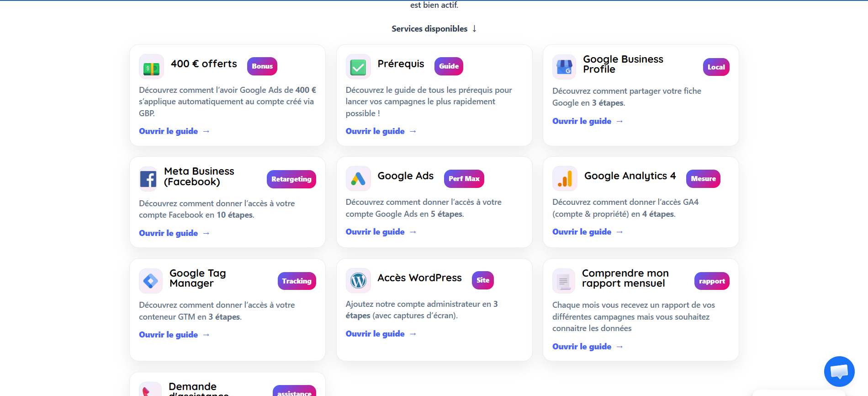
Task: Click the Guide badge
Action: pos(449,66)
